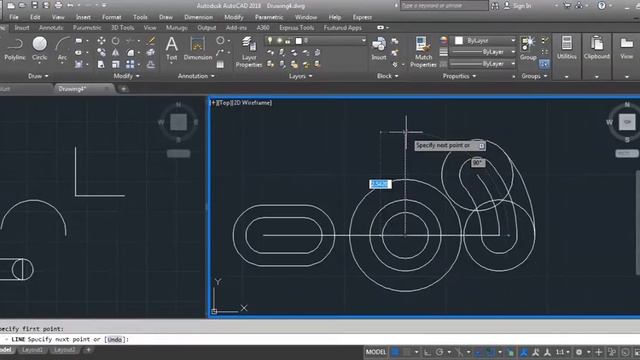Viewport: 640px width, 360px height.
Task: Expand the Block panel
Action: pyautogui.click(x=387, y=76)
